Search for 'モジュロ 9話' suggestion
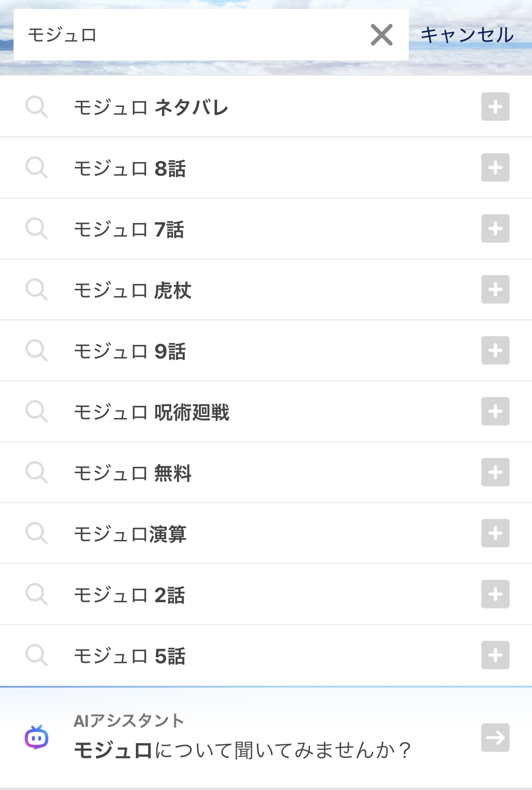The width and height of the screenshot is (532, 790). tap(130, 351)
